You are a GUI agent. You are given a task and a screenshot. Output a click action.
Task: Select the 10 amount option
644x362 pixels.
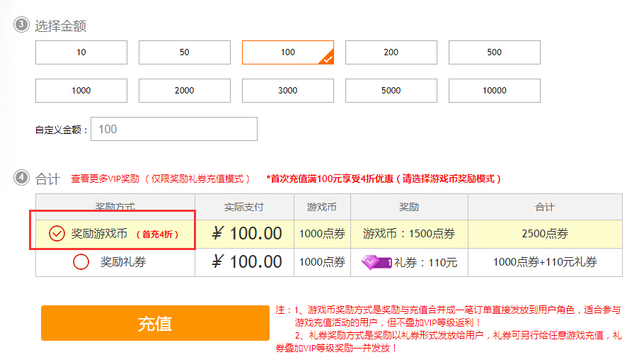click(81, 52)
